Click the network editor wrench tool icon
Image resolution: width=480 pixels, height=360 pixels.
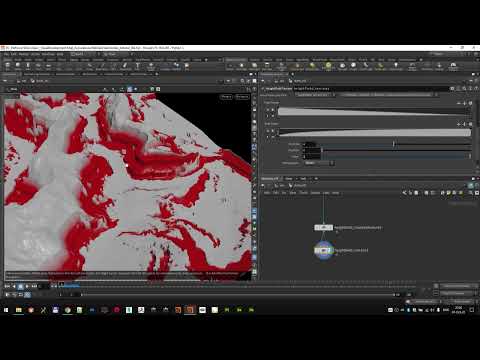click(405, 193)
